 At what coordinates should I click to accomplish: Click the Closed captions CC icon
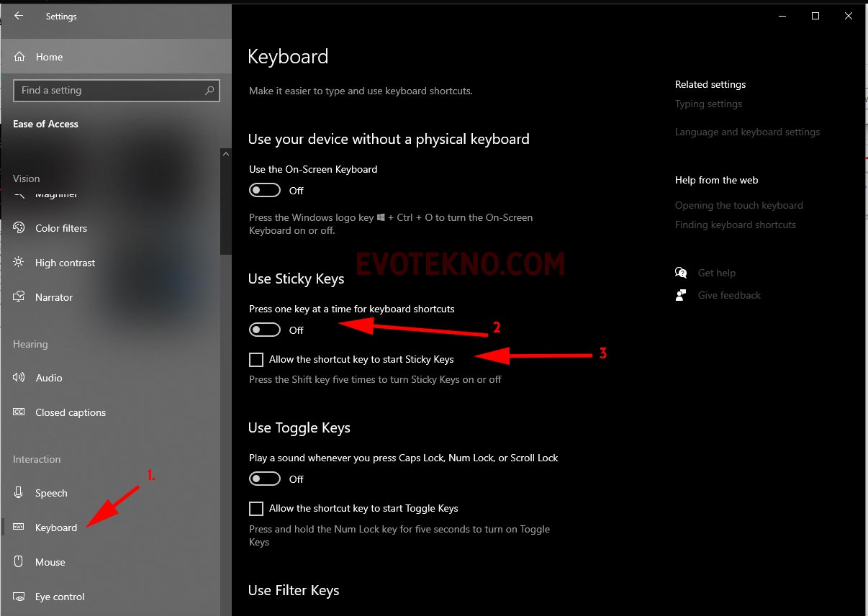click(x=19, y=412)
